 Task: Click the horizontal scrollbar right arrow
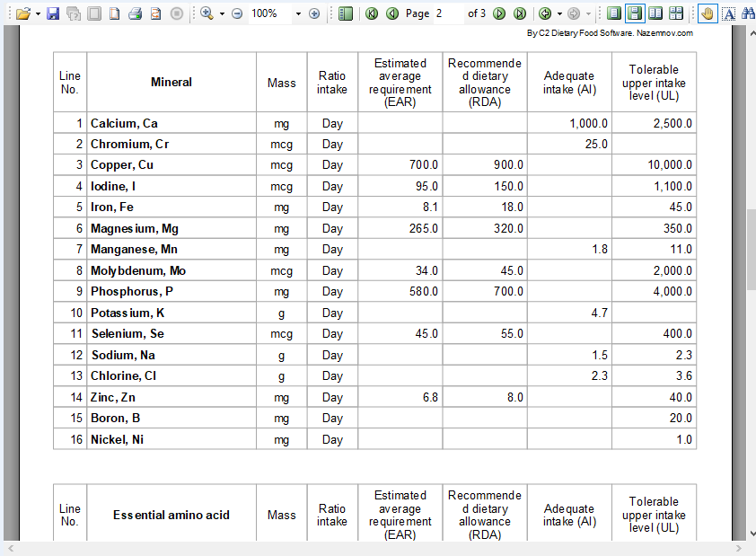738,548
